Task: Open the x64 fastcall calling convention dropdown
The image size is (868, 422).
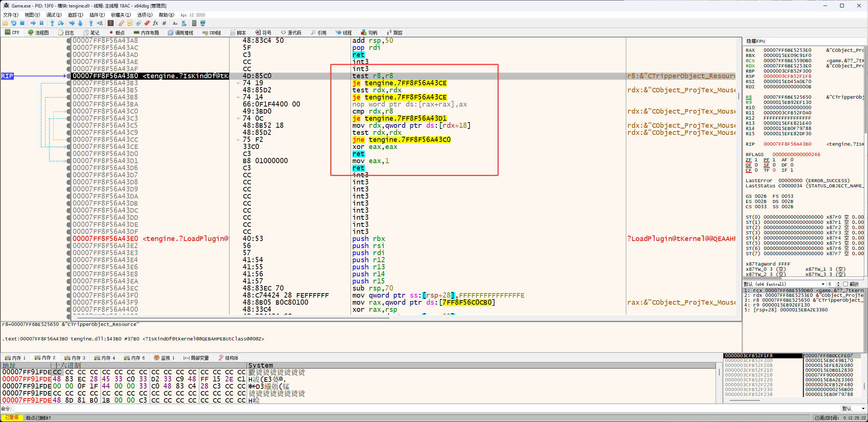Action: tap(823, 284)
